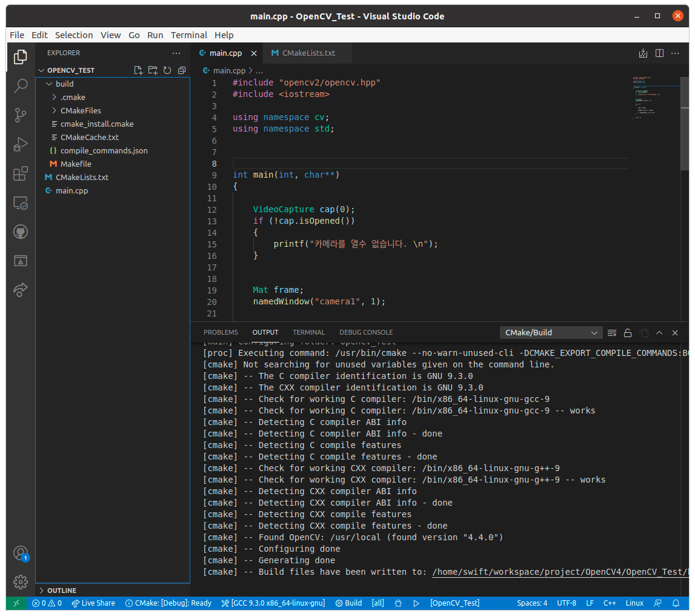Viewport: 695px width, 616px height.
Task: Refresh the Explorer file tree
Action: [167, 70]
